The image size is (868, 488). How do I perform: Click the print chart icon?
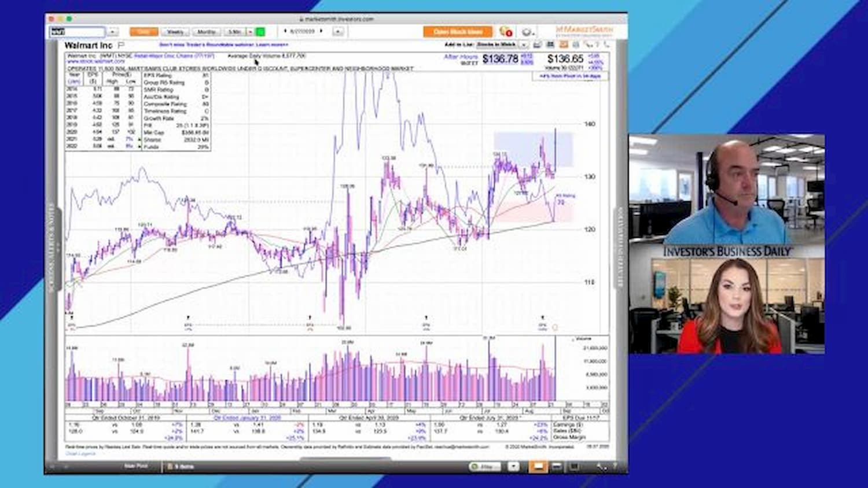coord(537,45)
